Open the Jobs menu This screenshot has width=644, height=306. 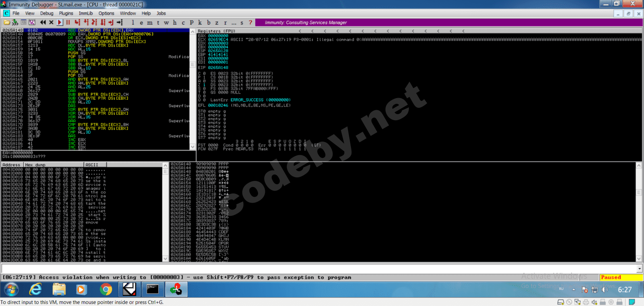click(161, 13)
